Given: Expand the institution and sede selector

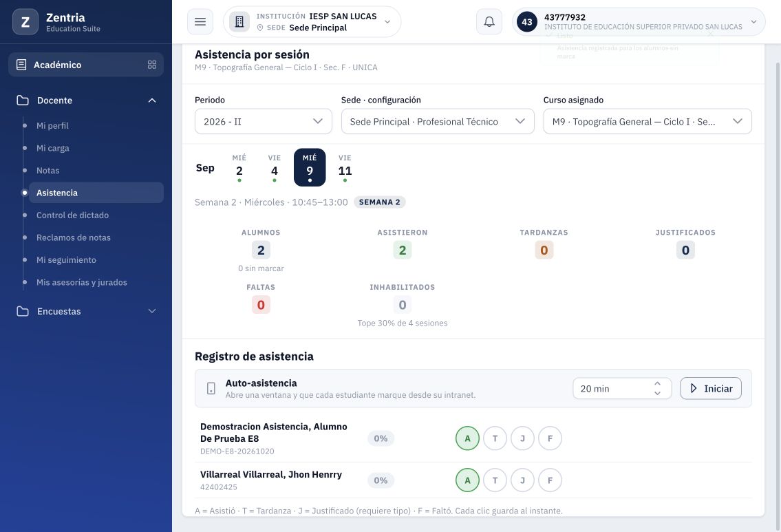Looking at the screenshot, I should 312,22.
